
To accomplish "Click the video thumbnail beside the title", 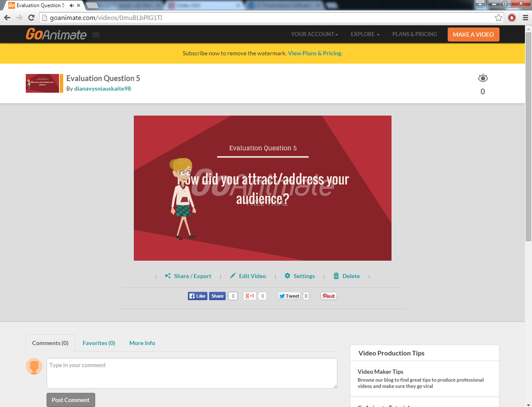I will point(42,83).
